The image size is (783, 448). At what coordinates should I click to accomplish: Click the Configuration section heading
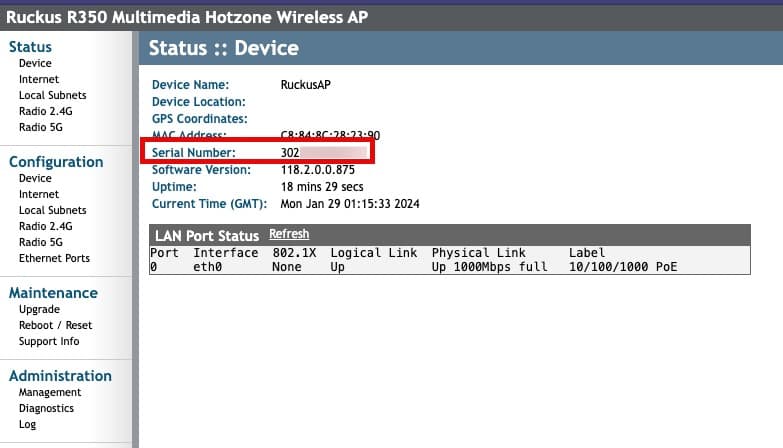56,162
